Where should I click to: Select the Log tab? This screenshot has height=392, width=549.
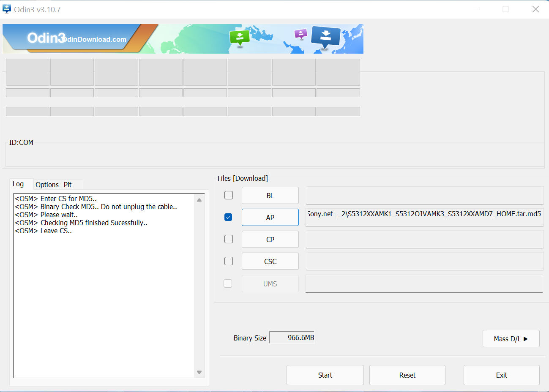tap(18, 184)
